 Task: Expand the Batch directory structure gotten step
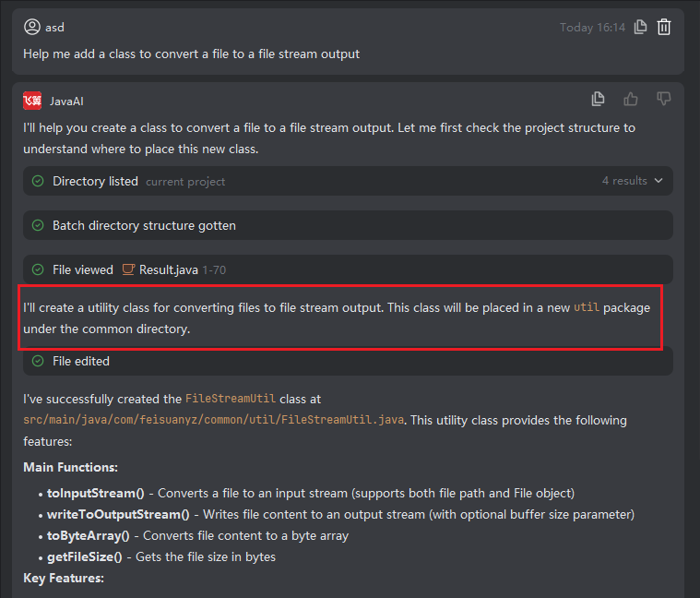coord(144,225)
